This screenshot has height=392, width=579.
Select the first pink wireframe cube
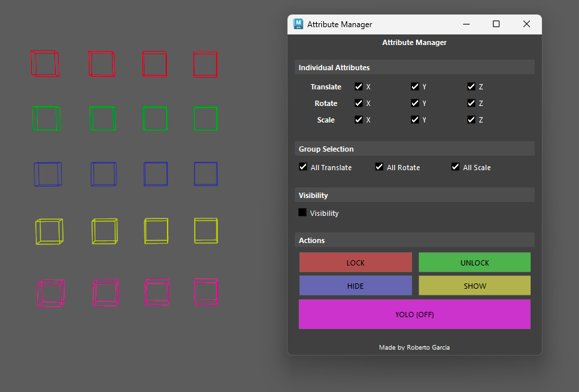pyautogui.click(x=51, y=293)
